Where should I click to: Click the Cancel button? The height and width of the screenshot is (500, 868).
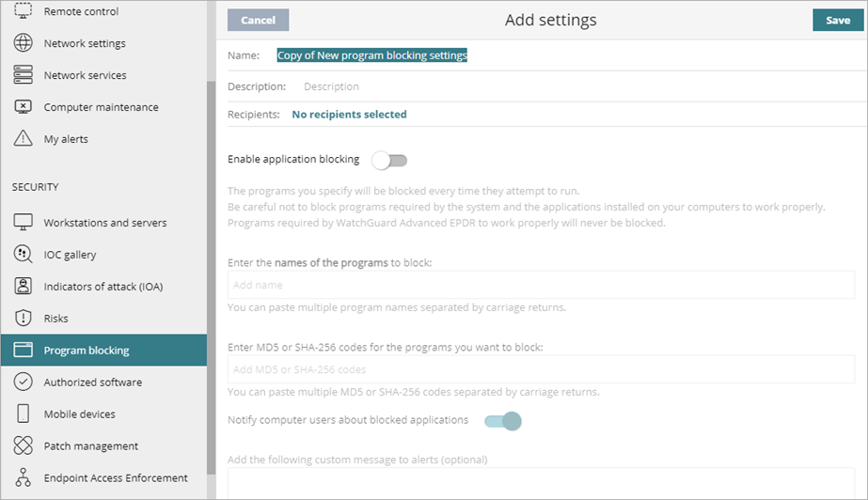point(258,20)
